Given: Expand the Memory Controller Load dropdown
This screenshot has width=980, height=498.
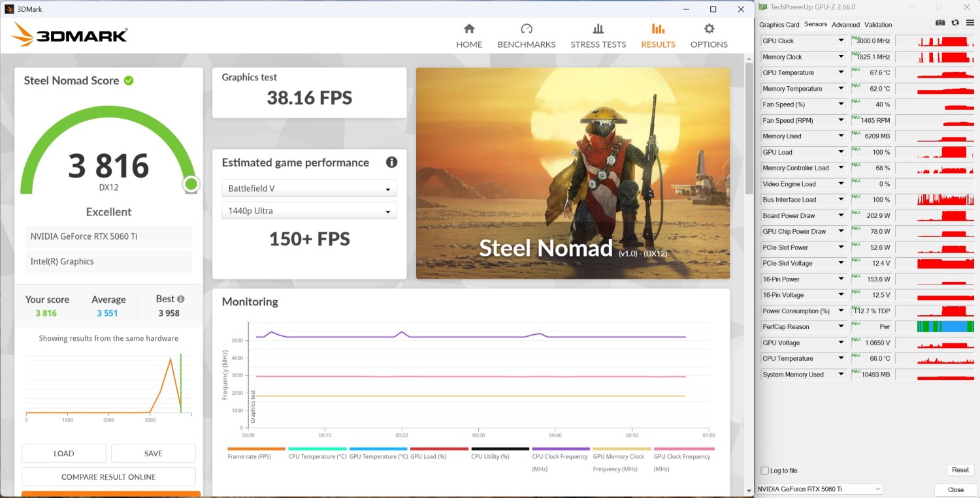Looking at the screenshot, I should coord(841,168).
